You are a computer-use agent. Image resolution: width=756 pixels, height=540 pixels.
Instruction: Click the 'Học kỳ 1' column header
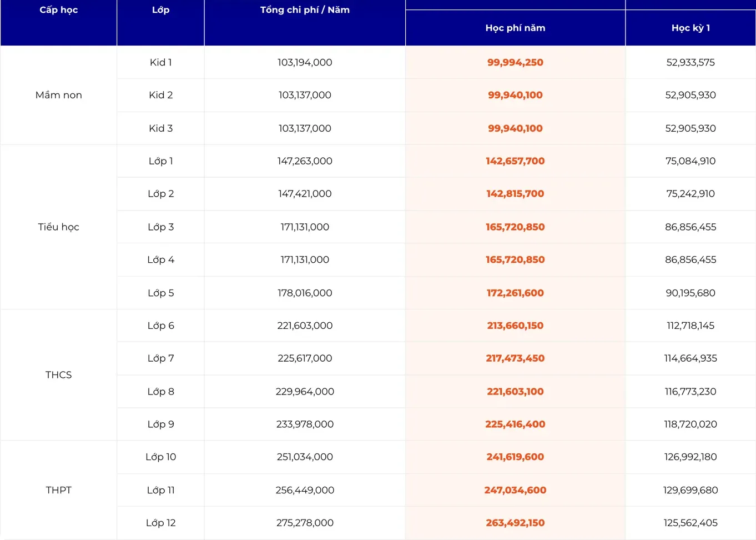tap(691, 28)
